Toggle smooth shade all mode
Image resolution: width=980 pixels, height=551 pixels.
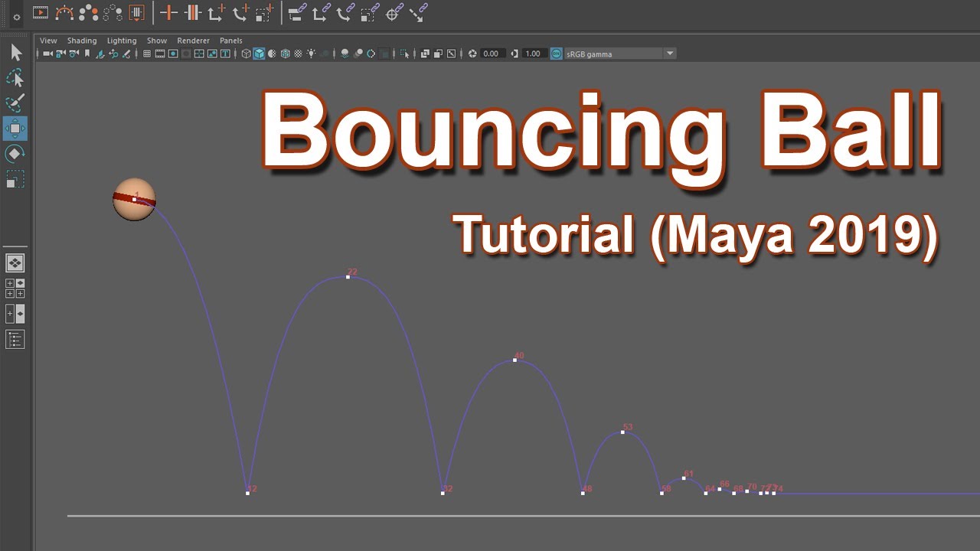click(x=260, y=54)
